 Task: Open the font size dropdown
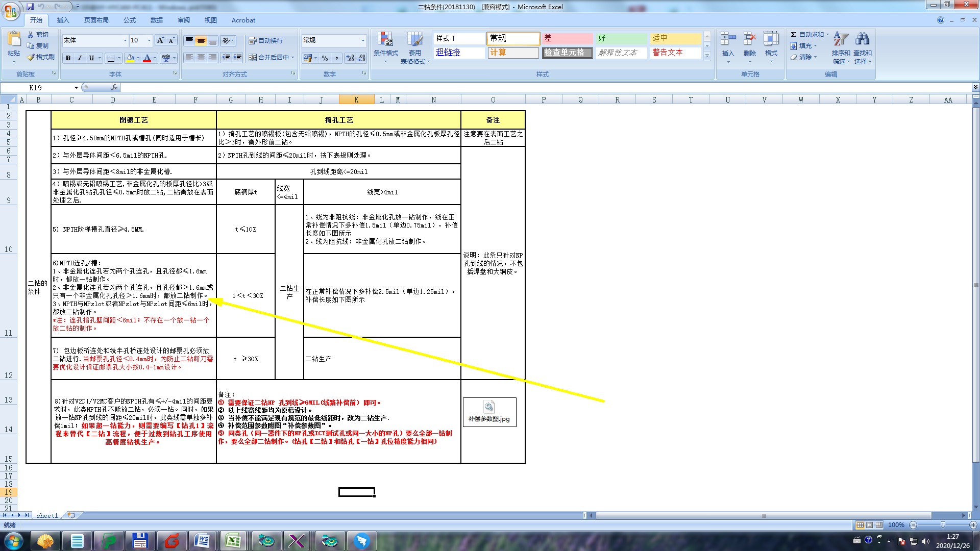[x=149, y=40]
